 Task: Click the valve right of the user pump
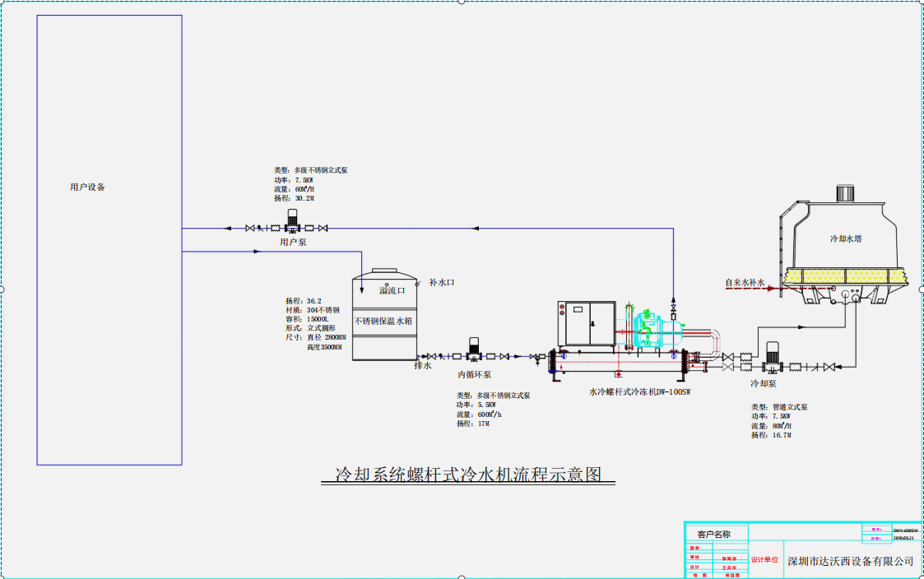(323, 228)
